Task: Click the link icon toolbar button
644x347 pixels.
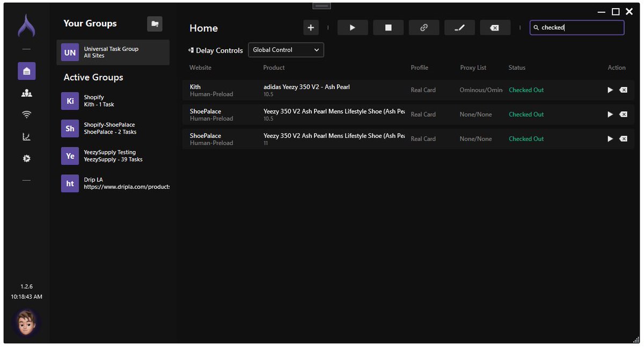Action: [424, 28]
